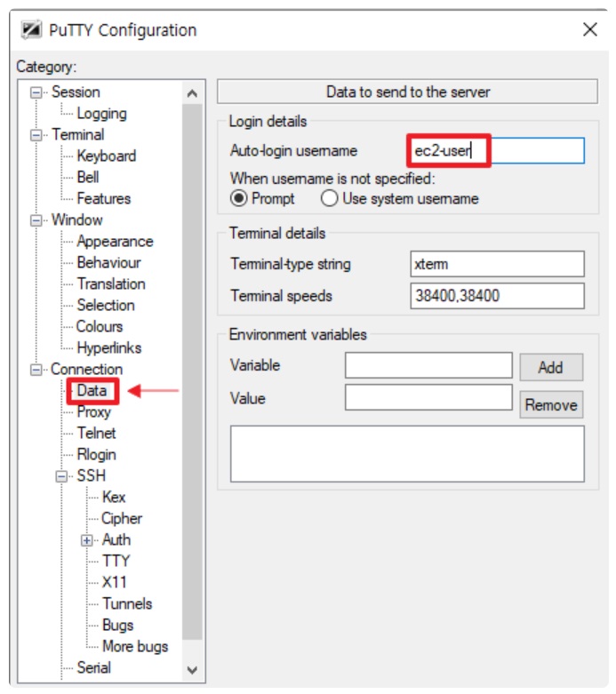Open Appearance settings
This screenshot has width=616, height=694.
tap(116, 241)
